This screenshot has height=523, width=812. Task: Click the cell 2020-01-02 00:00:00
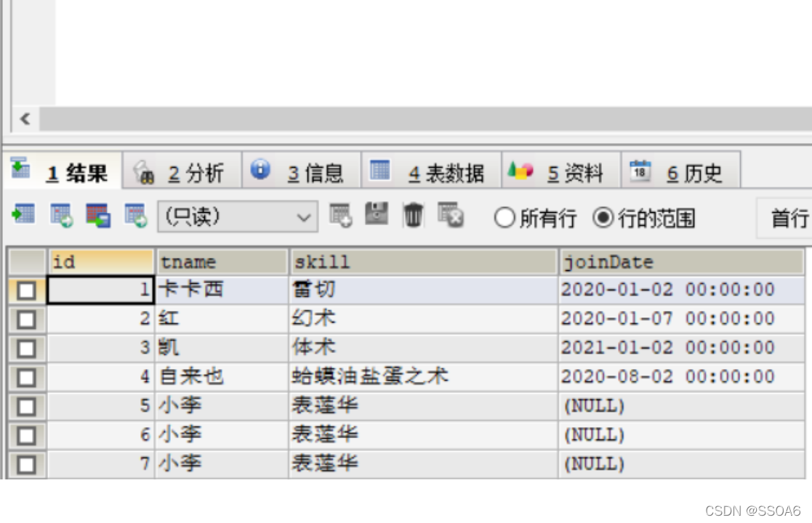681,290
